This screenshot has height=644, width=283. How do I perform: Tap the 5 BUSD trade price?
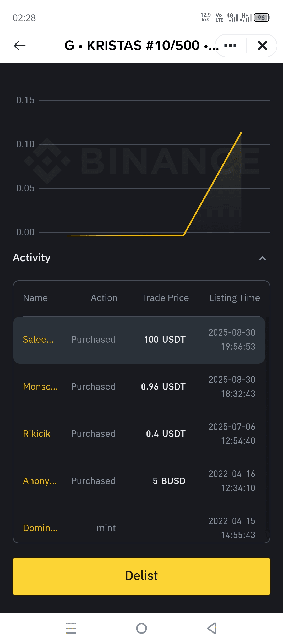pos(169,481)
